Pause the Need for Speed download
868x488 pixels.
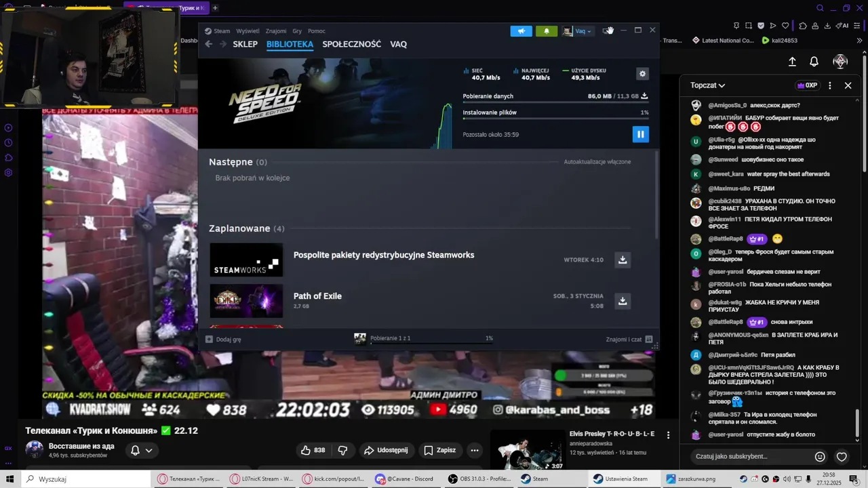pyautogui.click(x=640, y=134)
